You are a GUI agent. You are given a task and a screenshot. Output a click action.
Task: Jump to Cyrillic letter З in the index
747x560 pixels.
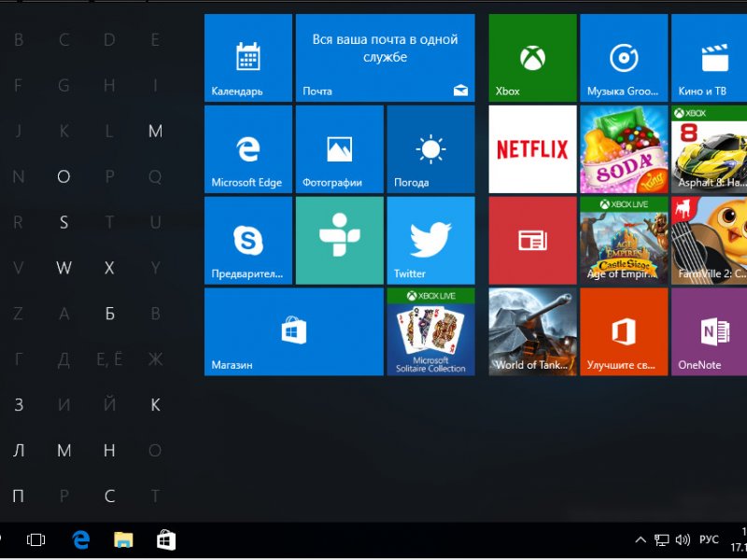(x=18, y=405)
